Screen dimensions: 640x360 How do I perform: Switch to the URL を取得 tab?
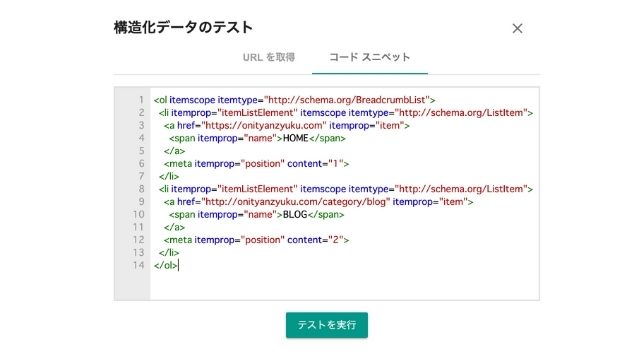pos(269,57)
